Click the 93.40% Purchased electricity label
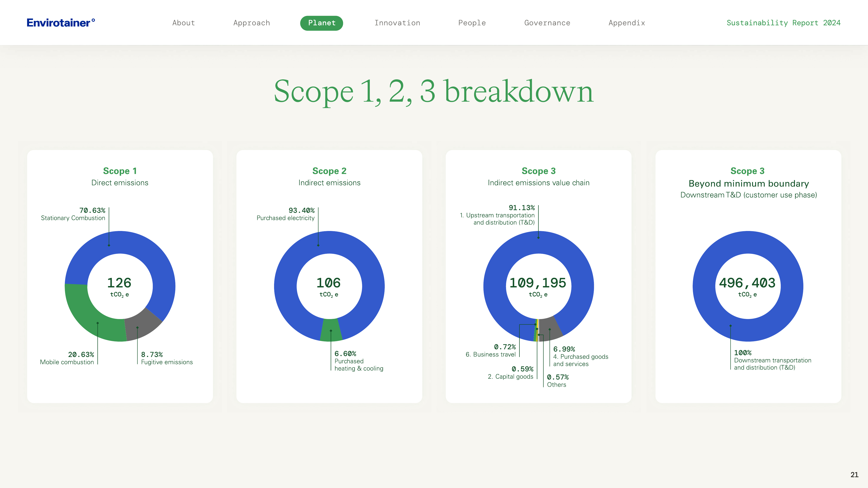The width and height of the screenshot is (868, 488). coord(286,214)
